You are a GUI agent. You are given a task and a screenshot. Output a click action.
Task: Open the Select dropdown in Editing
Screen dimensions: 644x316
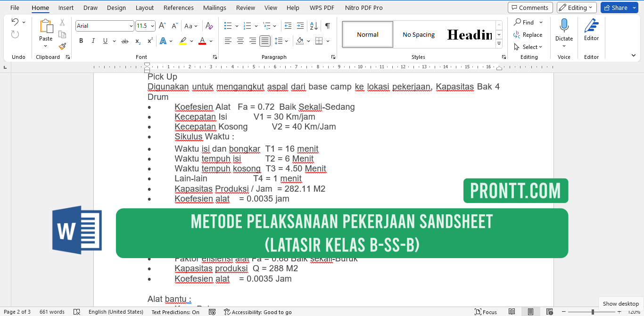pyautogui.click(x=528, y=47)
